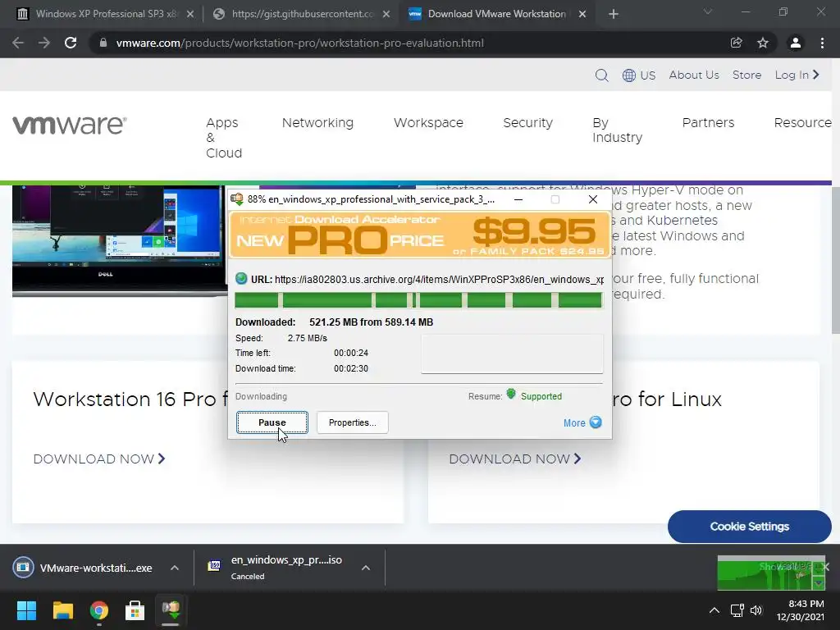840x630 pixels.
Task: Show hidden system tray icons
Action: coord(714,610)
